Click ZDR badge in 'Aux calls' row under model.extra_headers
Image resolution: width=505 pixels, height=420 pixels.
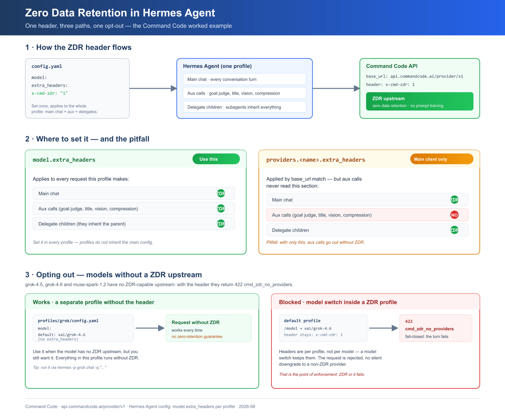[221, 209]
